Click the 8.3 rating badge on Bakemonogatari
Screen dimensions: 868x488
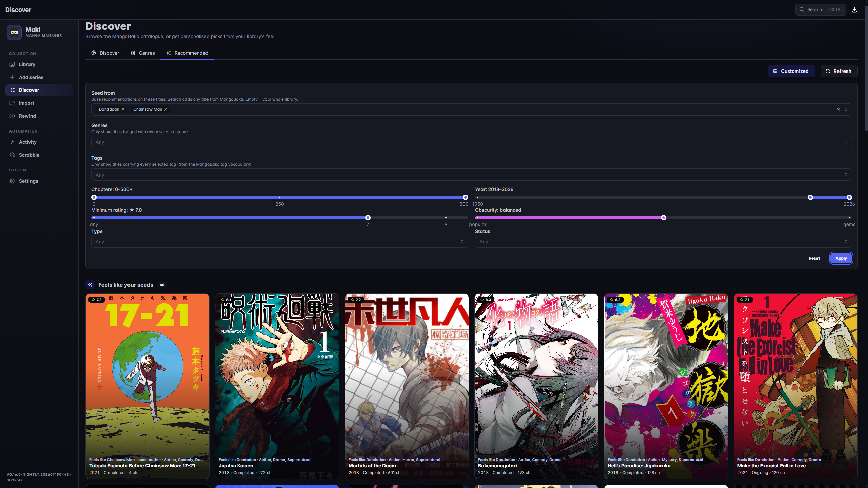pos(485,300)
